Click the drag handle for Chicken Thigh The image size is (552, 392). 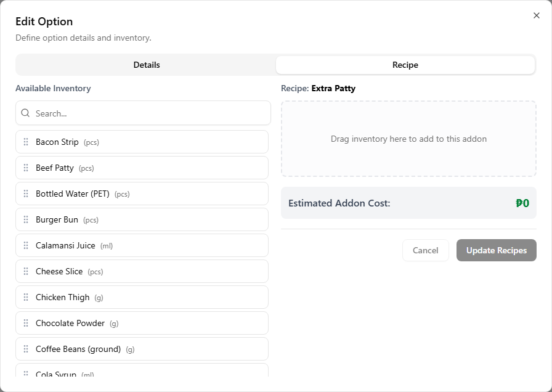26,297
